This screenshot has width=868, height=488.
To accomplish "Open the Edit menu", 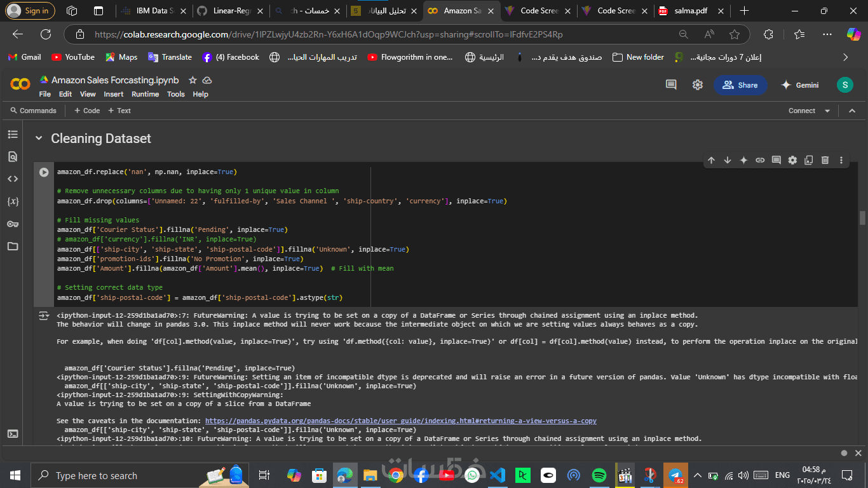I will [65, 94].
